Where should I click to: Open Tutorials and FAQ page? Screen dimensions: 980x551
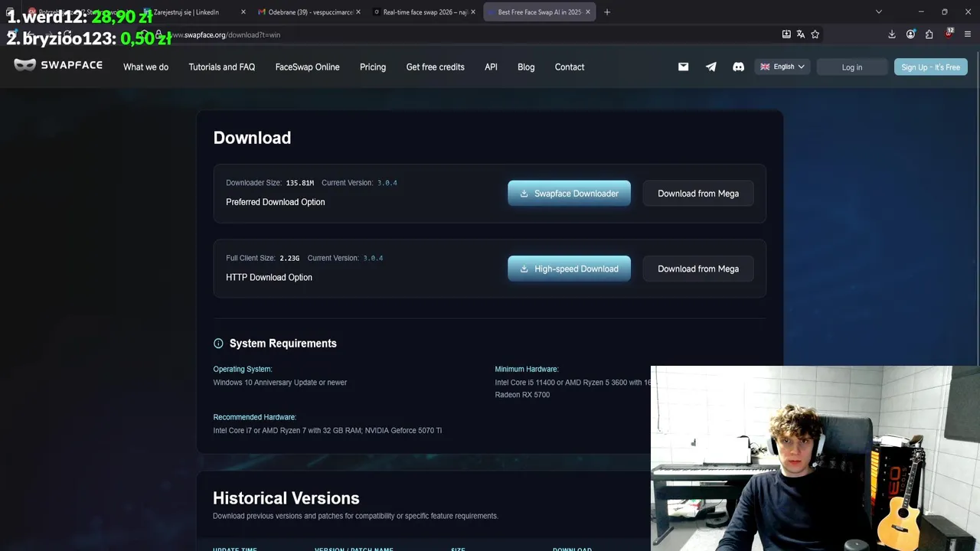click(222, 67)
